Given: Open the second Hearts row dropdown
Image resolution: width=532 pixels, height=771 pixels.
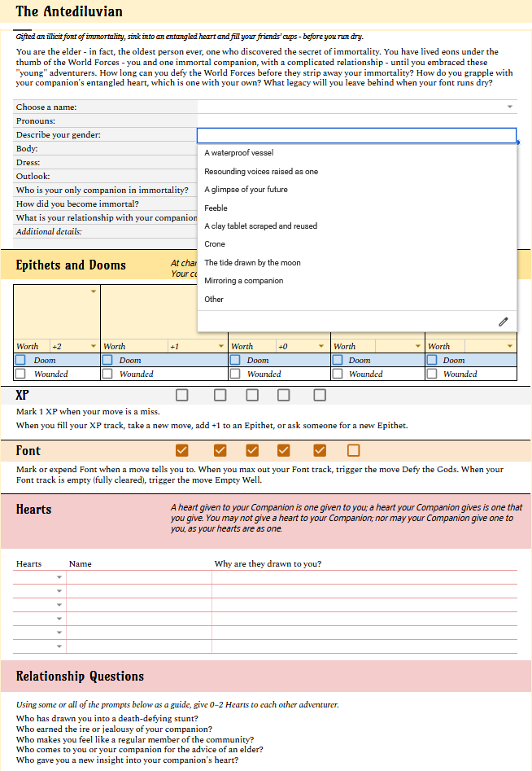Looking at the screenshot, I should point(59,591).
